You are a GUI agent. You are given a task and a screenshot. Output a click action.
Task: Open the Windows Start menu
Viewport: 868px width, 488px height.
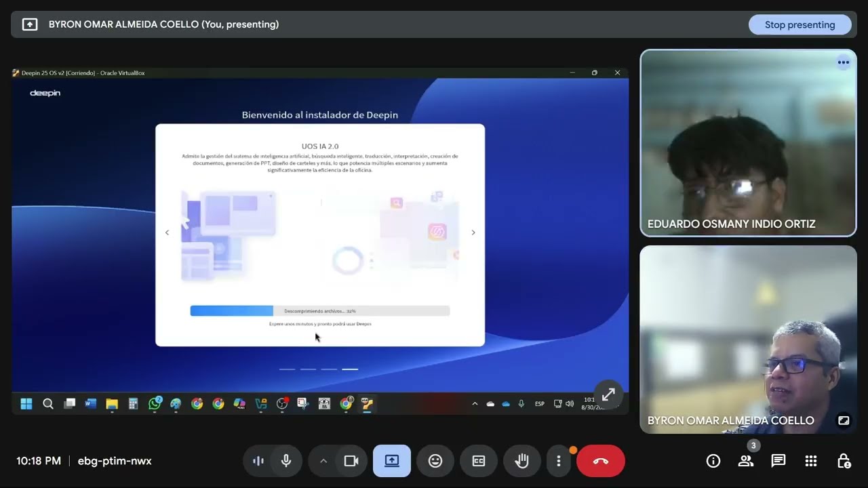pos(26,404)
